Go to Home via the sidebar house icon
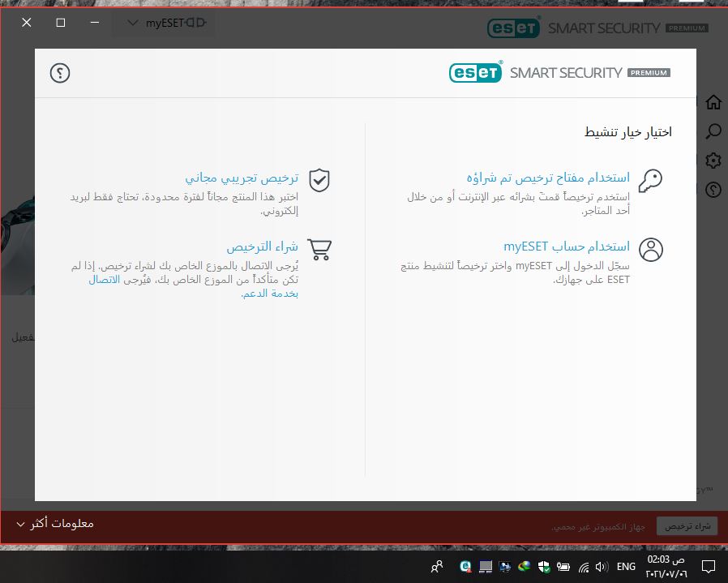The width and height of the screenshot is (728, 583). coord(713,101)
